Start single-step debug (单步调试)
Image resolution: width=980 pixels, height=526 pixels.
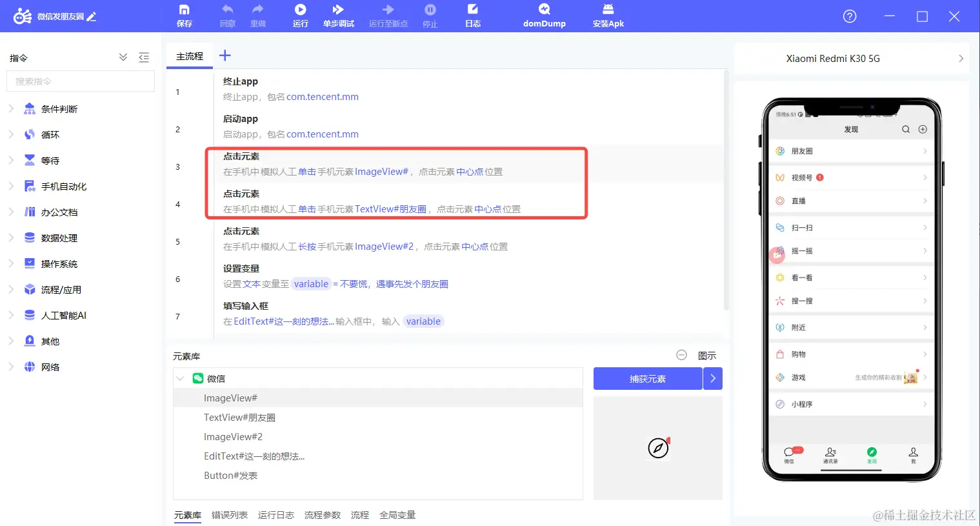click(x=338, y=10)
